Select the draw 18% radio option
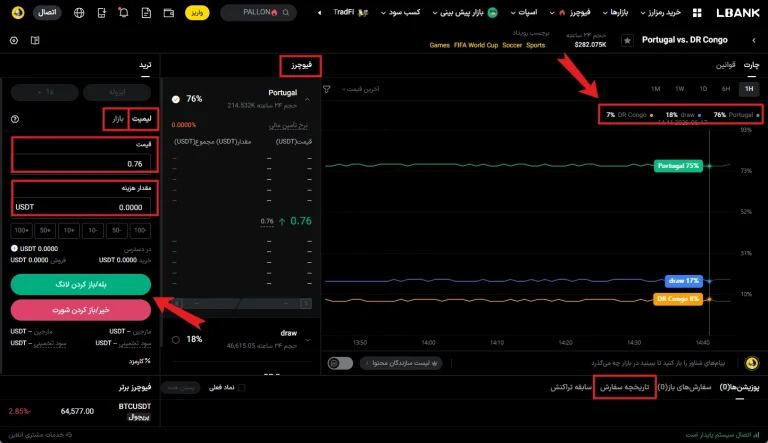Viewport: 768px width, 443px height. point(176,340)
